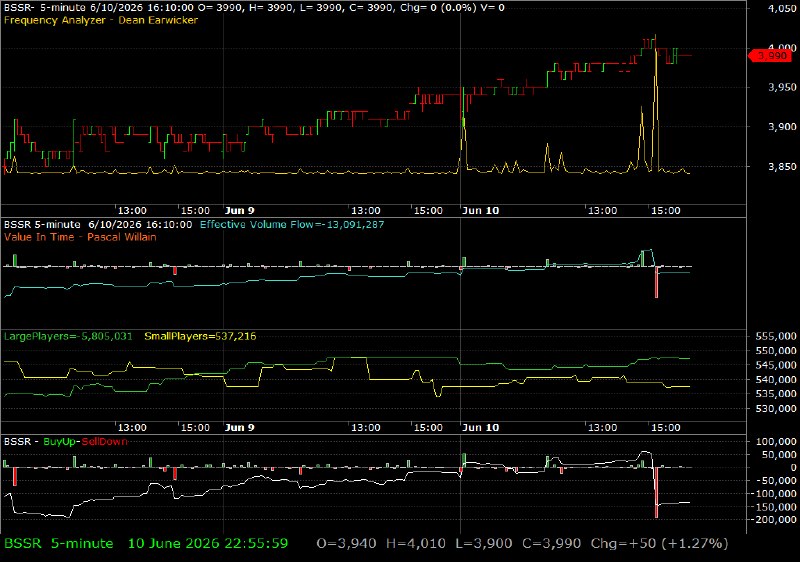
Task: Click the -50,000 axis label
Action: point(777,481)
